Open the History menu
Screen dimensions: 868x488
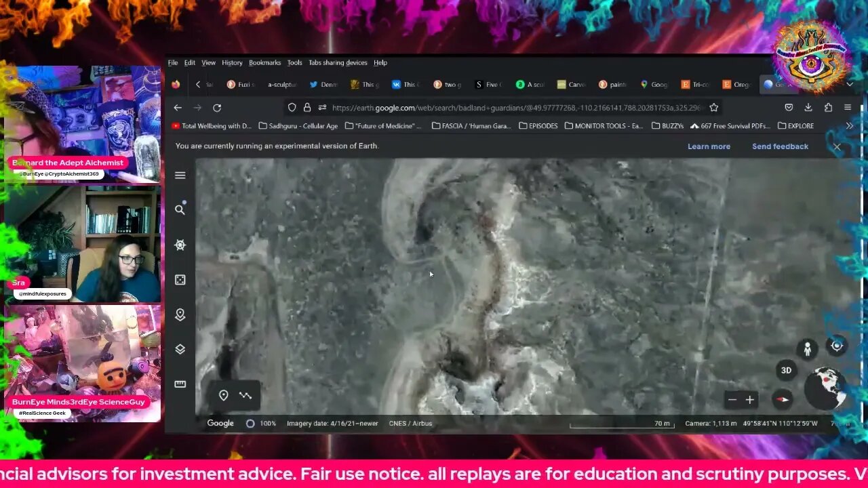point(232,63)
